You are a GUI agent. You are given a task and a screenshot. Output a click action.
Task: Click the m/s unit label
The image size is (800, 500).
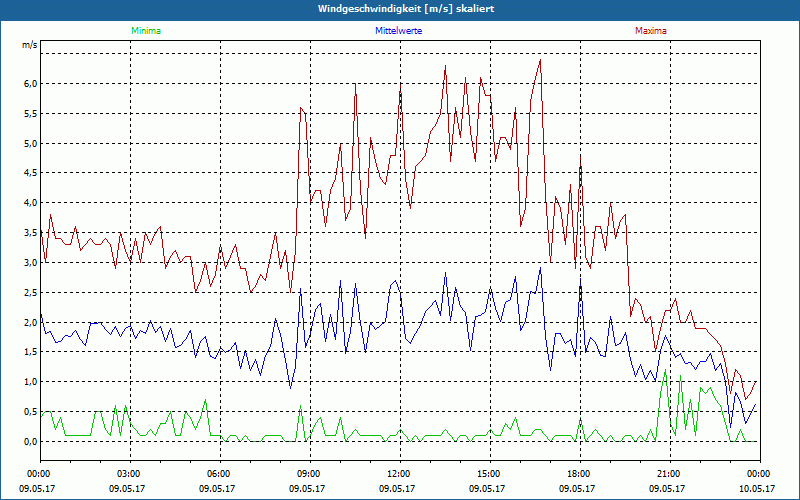pos(30,45)
